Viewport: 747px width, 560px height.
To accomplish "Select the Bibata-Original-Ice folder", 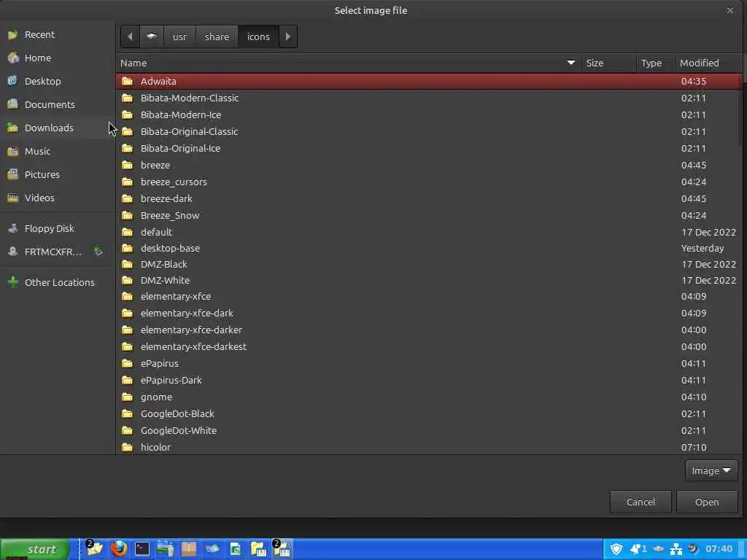I will [x=427, y=149].
